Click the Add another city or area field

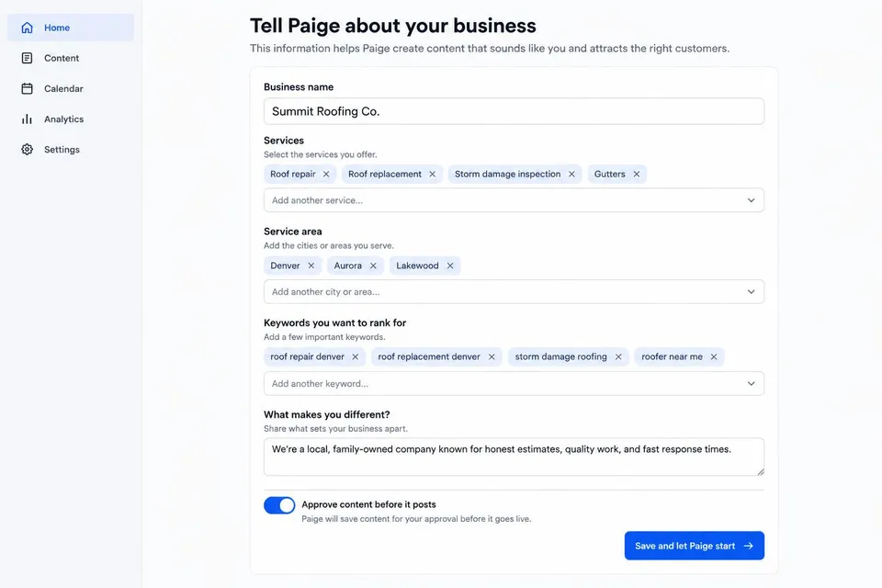pyautogui.click(x=514, y=291)
